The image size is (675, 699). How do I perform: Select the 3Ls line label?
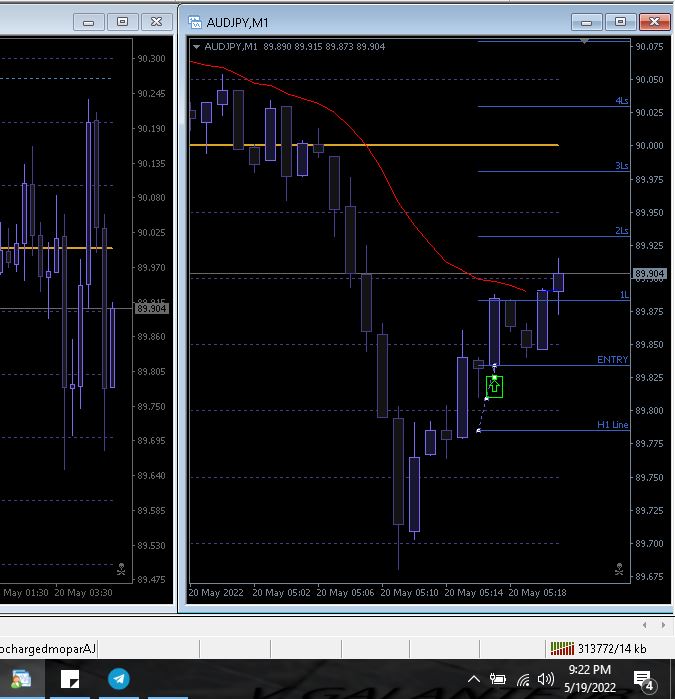point(621,166)
